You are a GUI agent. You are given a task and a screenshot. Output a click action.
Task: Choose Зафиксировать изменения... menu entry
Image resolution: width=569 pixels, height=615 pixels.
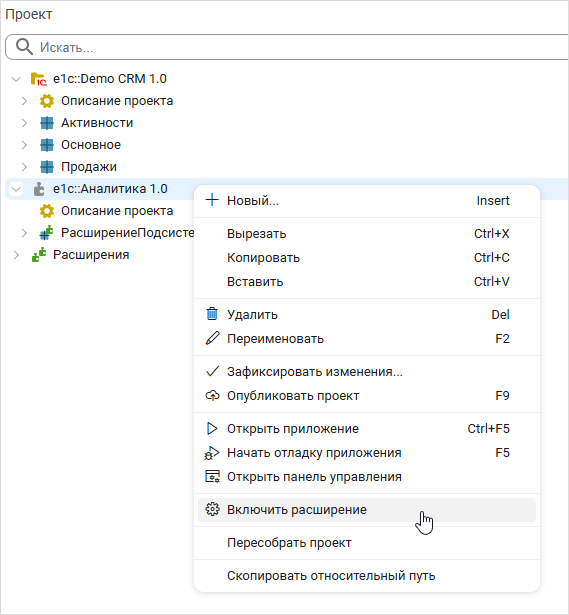tap(367, 371)
